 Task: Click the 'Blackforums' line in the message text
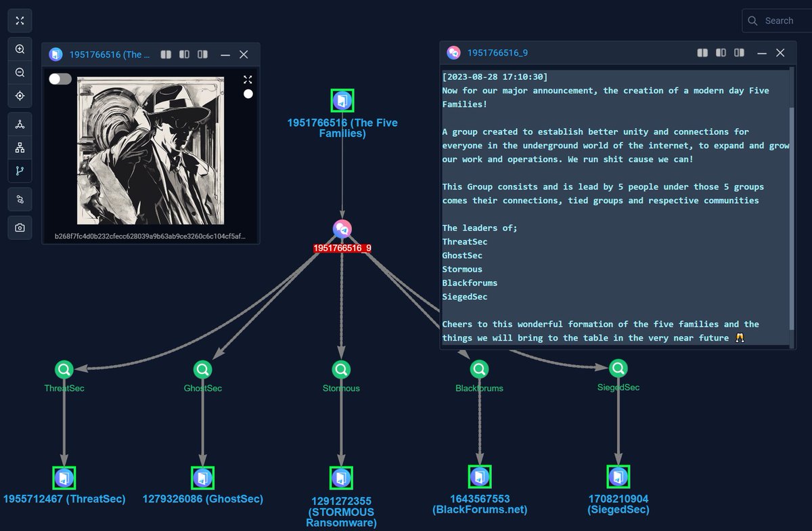(x=470, y=283)
